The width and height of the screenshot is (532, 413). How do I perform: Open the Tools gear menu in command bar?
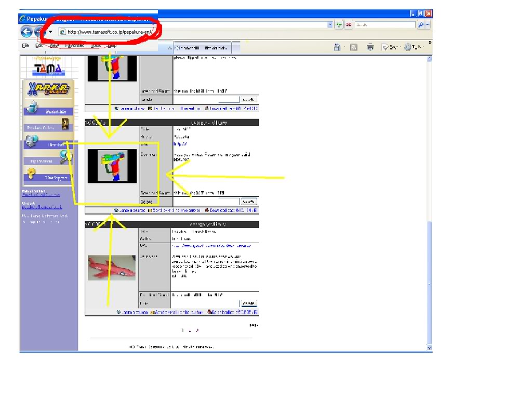[413, 47]
